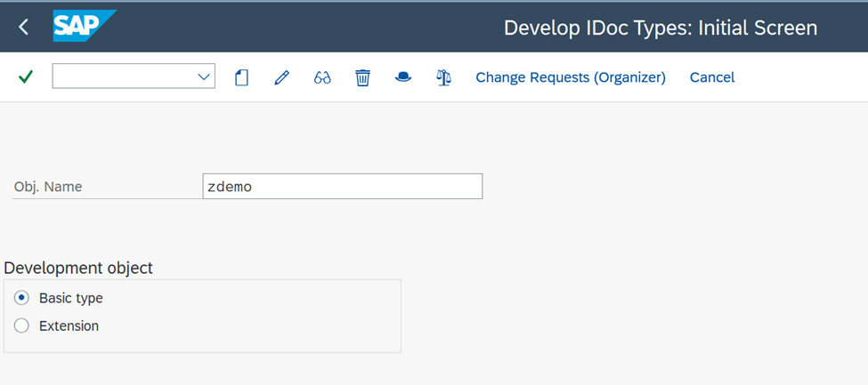The image size is (868, 385).
Task: Go back using the header arrow
Action: [x=23, y=27]
